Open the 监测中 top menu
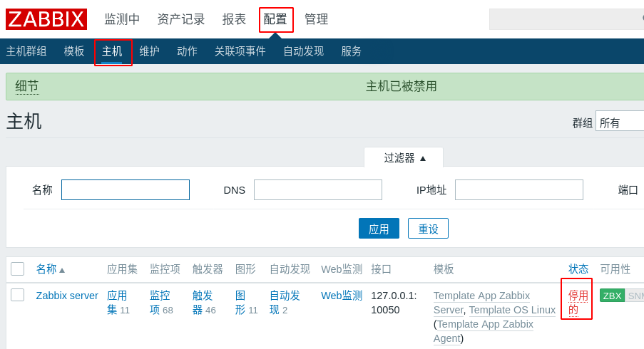Viewport: 644px width, 349px height. (122, 19)
